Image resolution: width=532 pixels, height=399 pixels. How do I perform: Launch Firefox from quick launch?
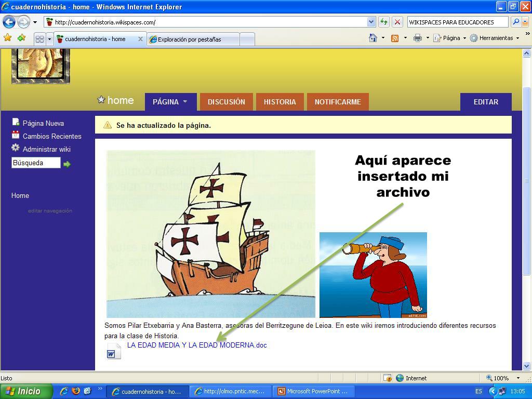pos(76,391)
